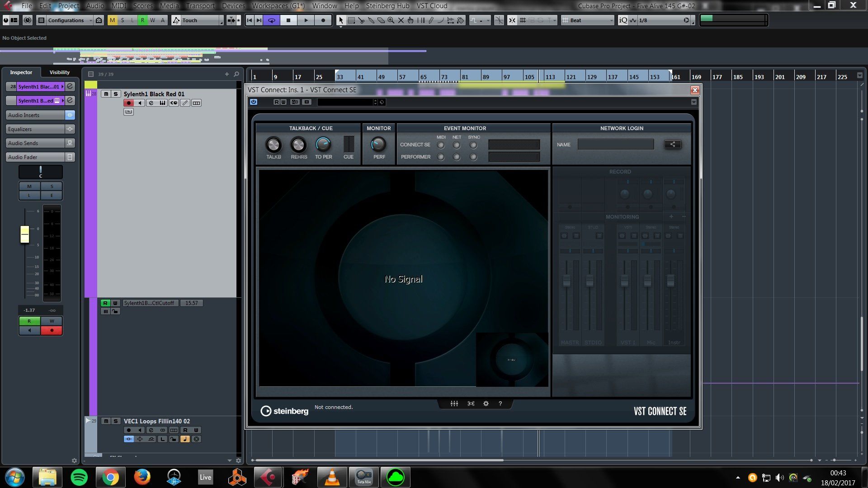Toggle global Read automation R in toolbar

pyautogui.click(x=142, y=20)
